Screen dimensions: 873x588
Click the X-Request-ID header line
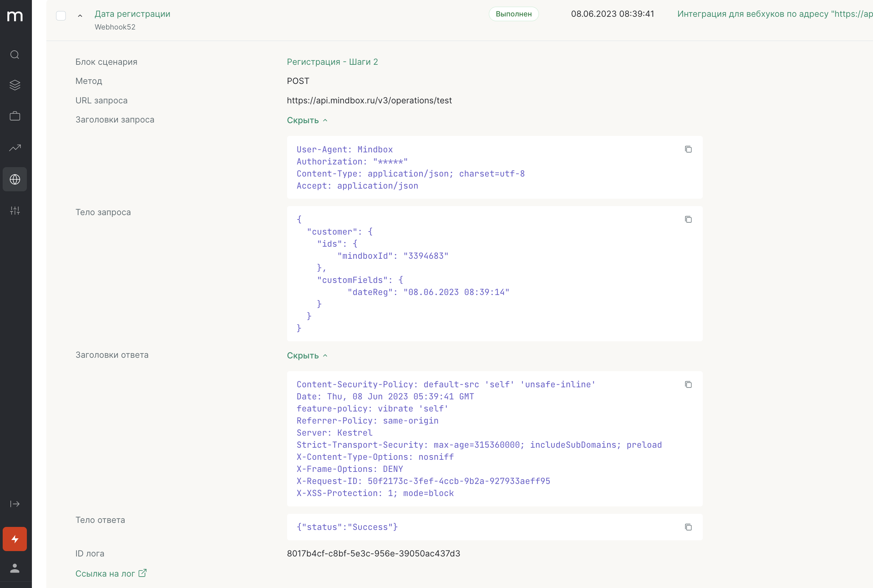point(423,481)
